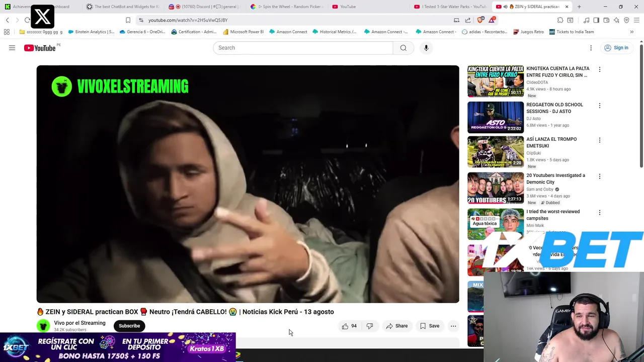Open the Brave Wallet icon
Viewport: 644px width, 362px height.
606,20
